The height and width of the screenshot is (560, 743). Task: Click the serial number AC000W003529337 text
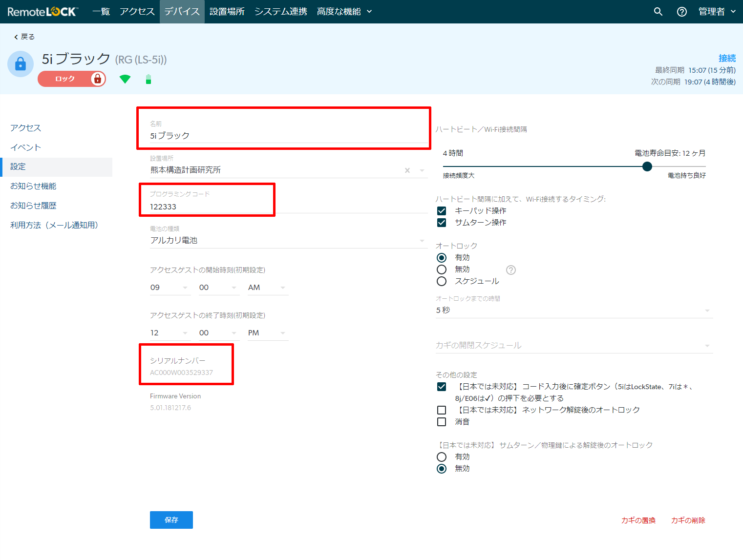click(x=181, y=373)
